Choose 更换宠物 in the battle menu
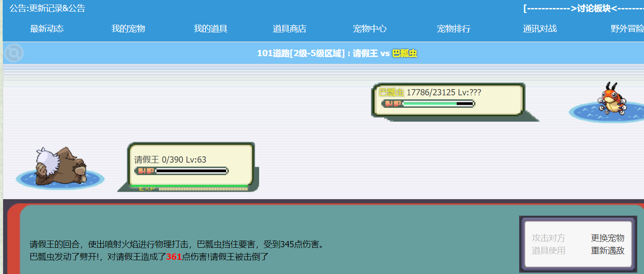 click(607, 238)
